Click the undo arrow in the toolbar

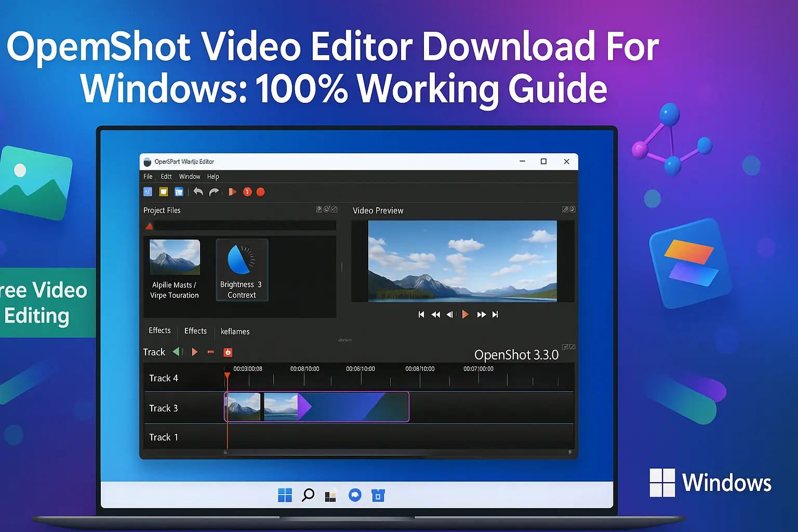click(198, 192)
